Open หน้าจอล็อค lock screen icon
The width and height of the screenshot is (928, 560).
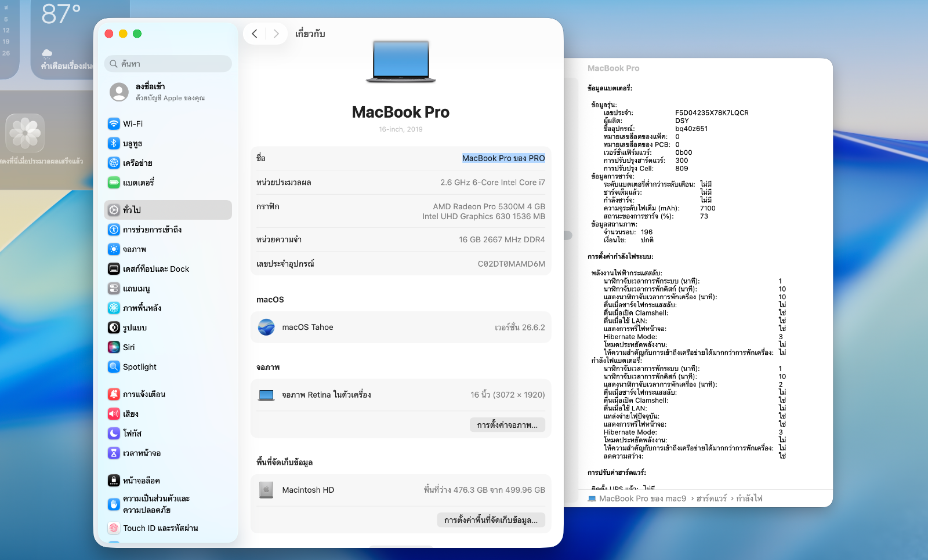coord(114,481)
